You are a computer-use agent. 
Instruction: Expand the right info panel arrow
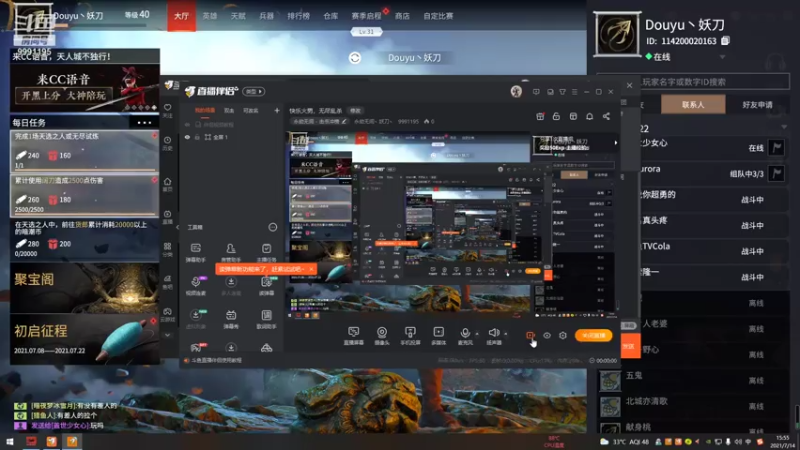[616, 143]
